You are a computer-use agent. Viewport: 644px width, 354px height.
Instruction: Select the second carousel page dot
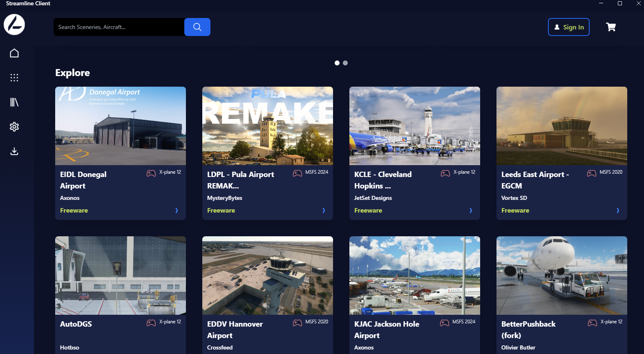[345, 63]
